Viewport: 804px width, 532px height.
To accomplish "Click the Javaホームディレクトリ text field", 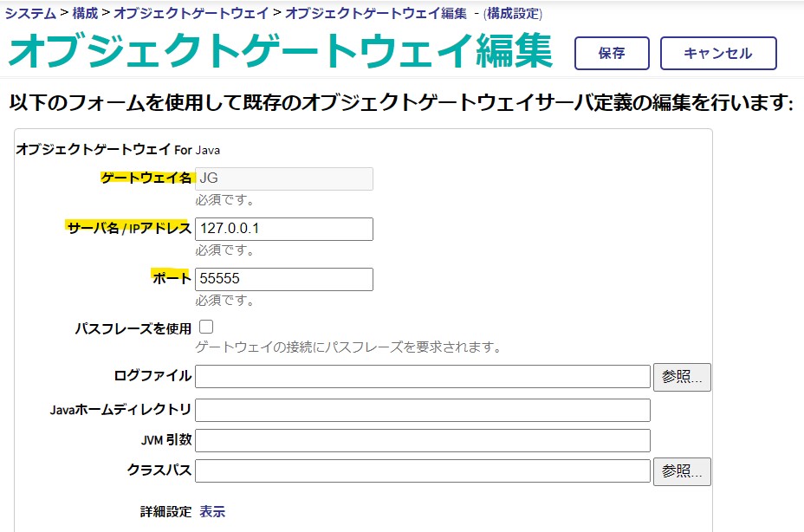I will tap(423, 410).
